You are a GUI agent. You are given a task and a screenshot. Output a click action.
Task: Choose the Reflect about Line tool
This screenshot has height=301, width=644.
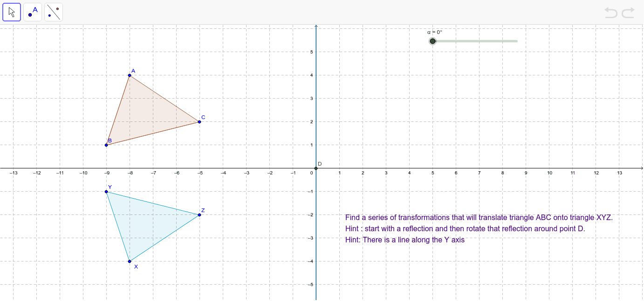tap(54, 12)
